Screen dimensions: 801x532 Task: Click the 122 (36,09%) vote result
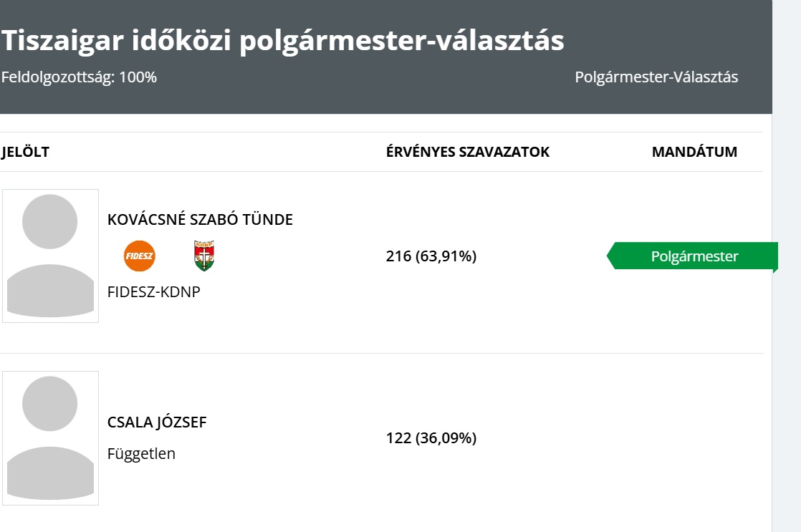(x=431, y=438)
